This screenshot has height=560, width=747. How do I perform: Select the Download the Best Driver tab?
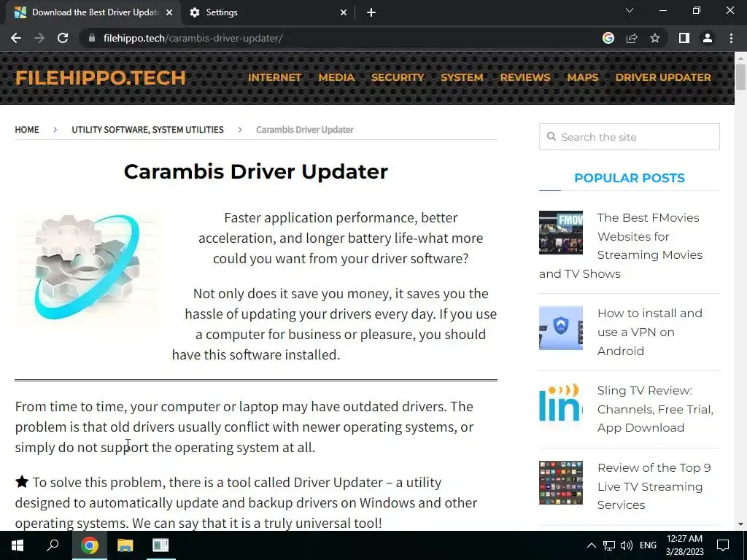tap(94, 13)
